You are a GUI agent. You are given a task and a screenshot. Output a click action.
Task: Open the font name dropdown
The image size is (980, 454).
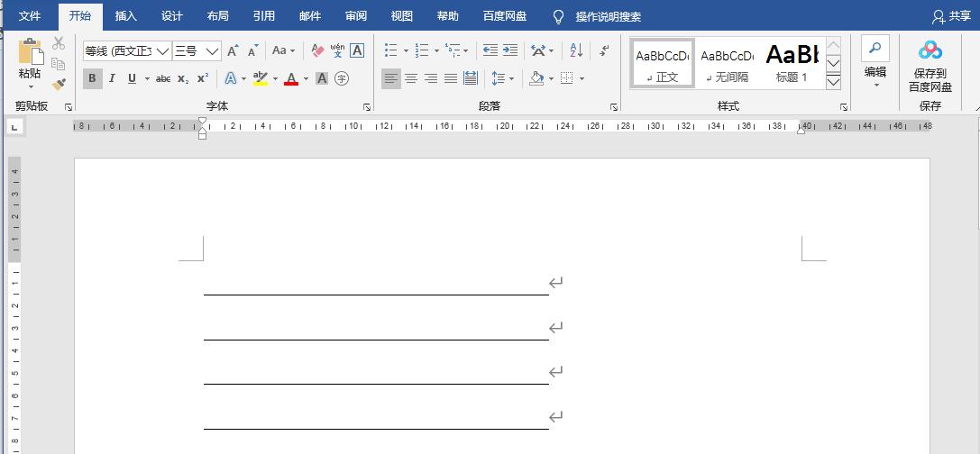pyautogui.click(x=162, y=51)
